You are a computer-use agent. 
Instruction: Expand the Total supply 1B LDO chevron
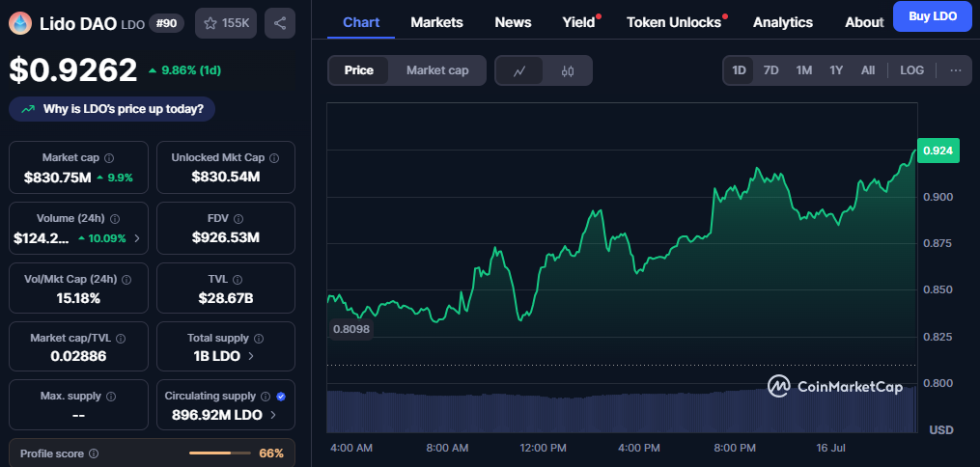pyautogui.click(x=251, y=356)
